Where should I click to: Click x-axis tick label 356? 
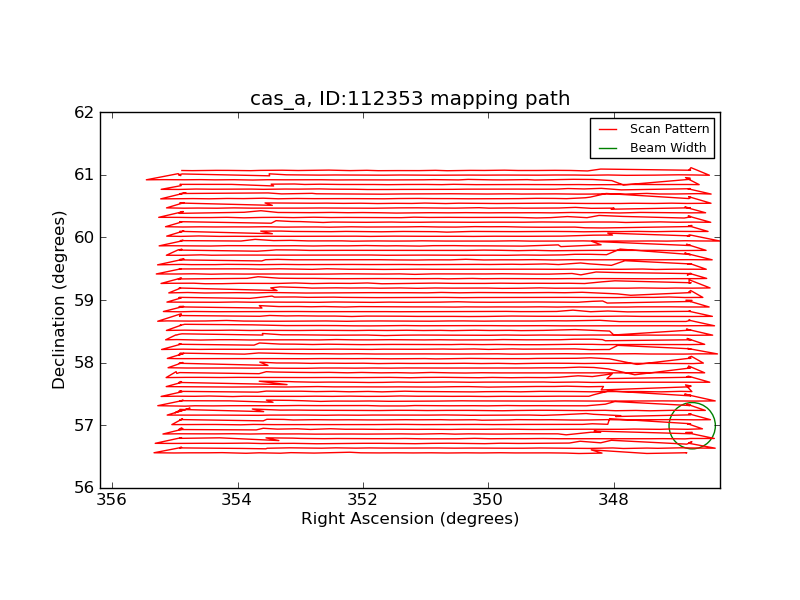coord(111,499)
